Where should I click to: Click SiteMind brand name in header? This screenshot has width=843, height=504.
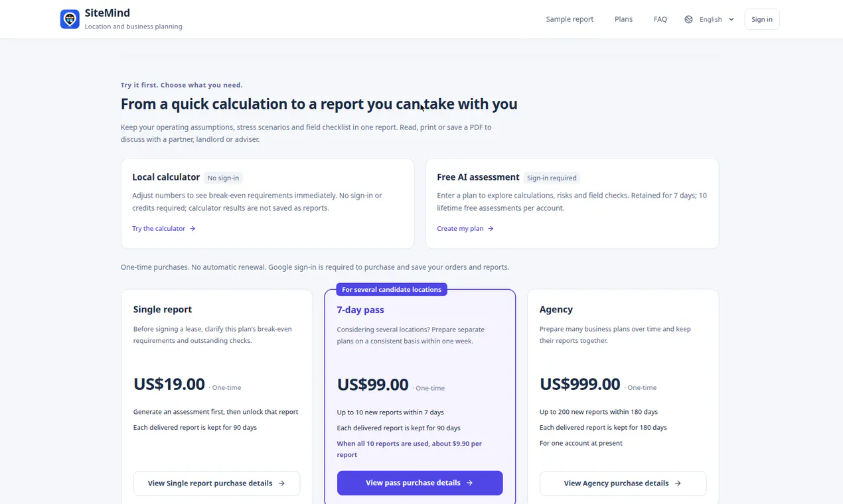coord(108,13)
